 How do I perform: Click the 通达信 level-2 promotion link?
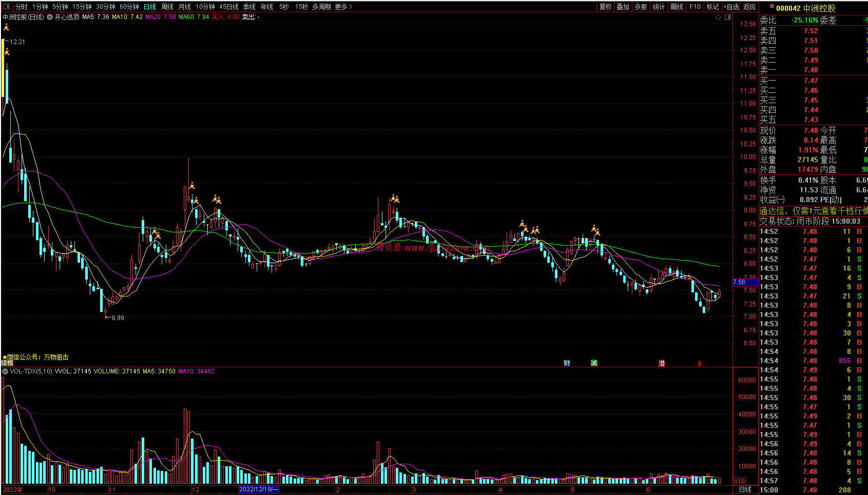click(x=814, y=211)
